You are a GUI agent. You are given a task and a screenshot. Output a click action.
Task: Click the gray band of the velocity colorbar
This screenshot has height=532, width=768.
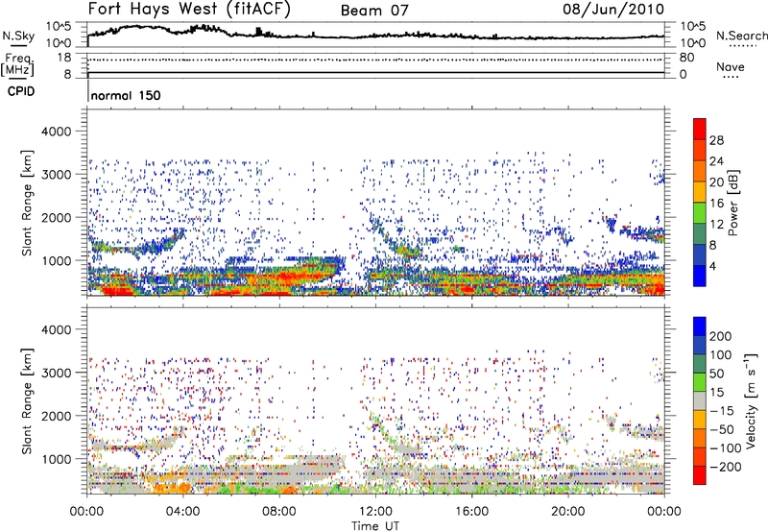point(700,400)
